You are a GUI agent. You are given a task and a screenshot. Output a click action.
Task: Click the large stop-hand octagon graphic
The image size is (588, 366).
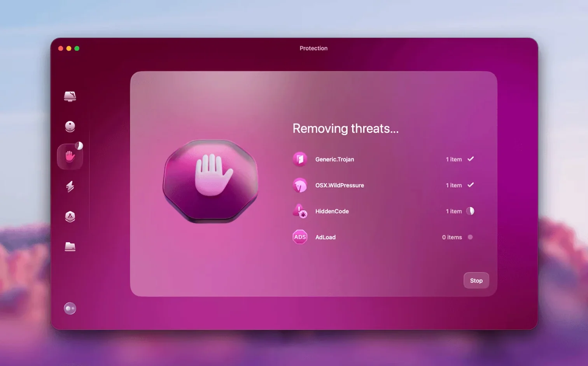click(210, 181)
